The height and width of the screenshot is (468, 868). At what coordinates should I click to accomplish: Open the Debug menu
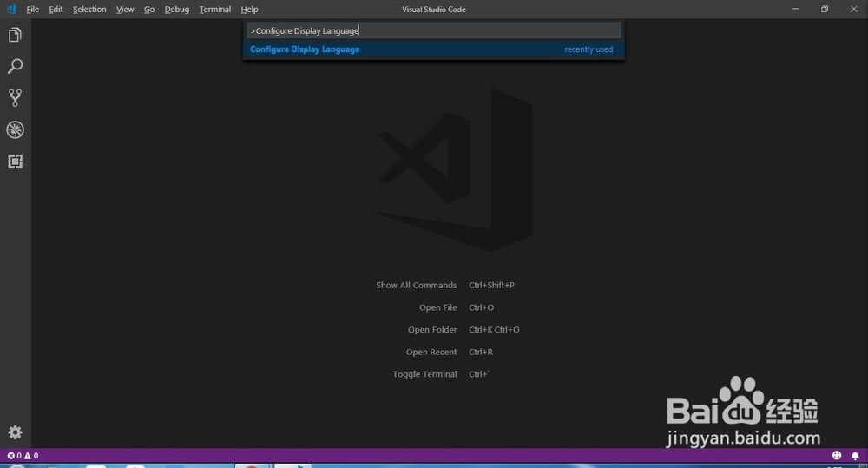pos(176,10)
